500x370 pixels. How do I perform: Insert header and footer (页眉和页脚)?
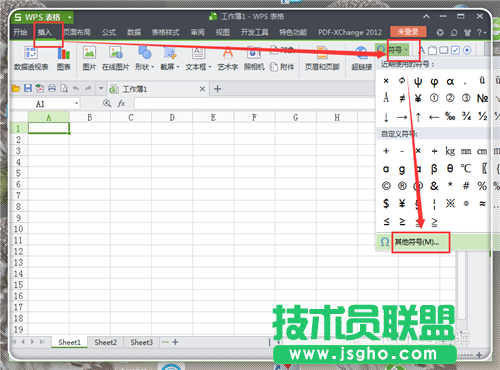pos(322,59)
